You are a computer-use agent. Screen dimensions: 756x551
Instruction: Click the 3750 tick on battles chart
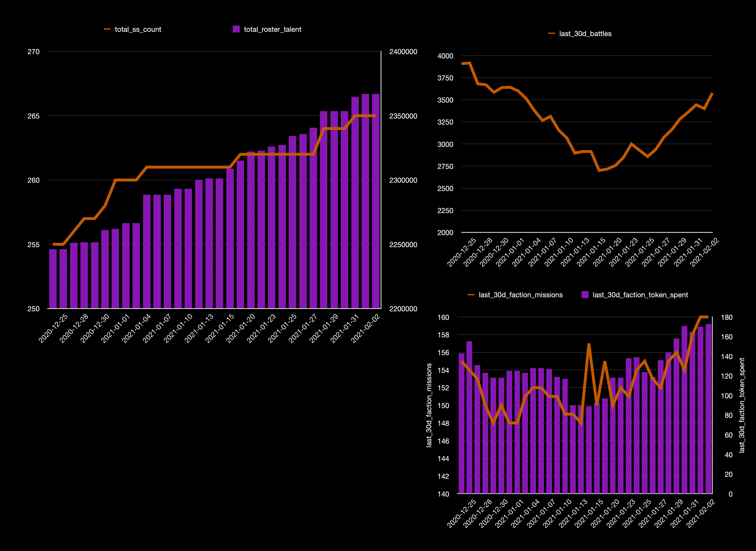pyautogui.click(x=445, y=78)
